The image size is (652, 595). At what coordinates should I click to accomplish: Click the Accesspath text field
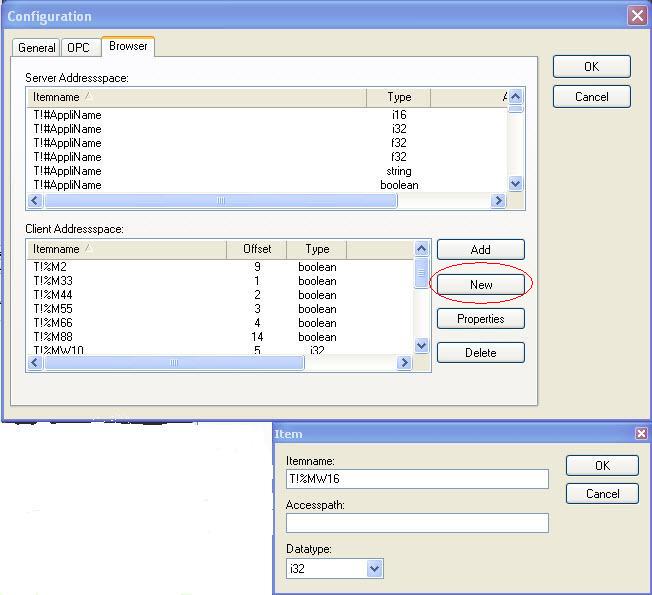(x=417, y=523)
